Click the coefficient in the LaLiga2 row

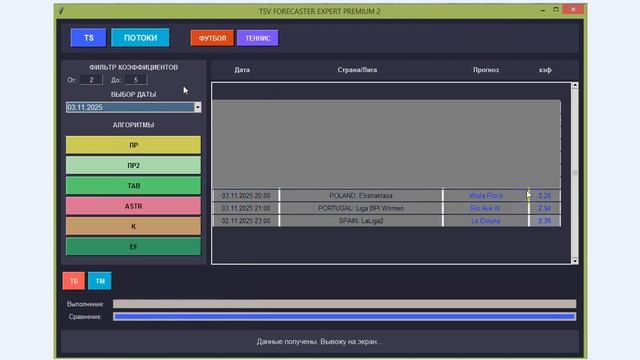pos(544,221)
